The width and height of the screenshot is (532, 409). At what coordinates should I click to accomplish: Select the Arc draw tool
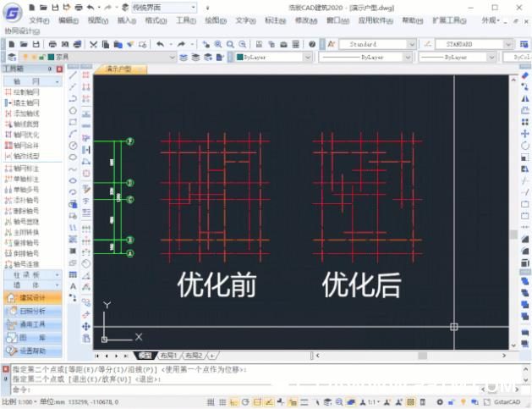pos(73,134)
